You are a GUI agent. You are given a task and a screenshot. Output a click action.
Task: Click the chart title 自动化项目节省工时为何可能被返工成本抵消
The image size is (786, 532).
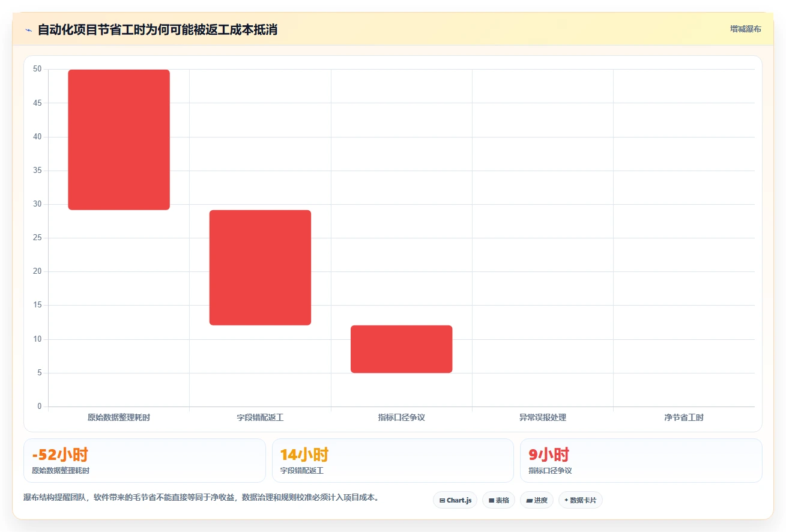point(157,29)
